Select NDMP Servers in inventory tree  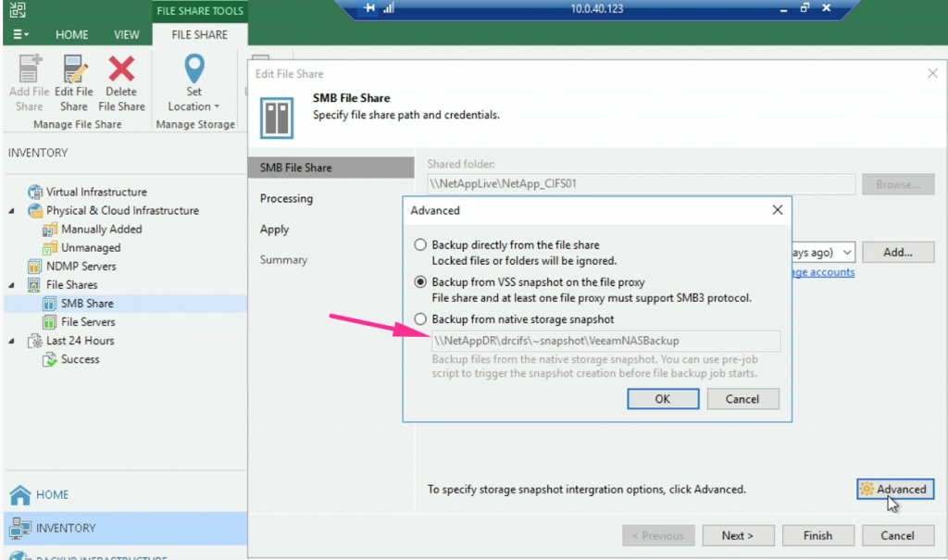click(x=81, y=267)
